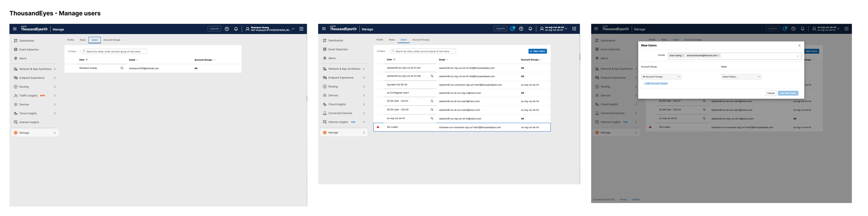Viewport: 868px width, 216px height.
Task: Click blue assistant icon in 8 Users screen header
Action: [512, 29]
